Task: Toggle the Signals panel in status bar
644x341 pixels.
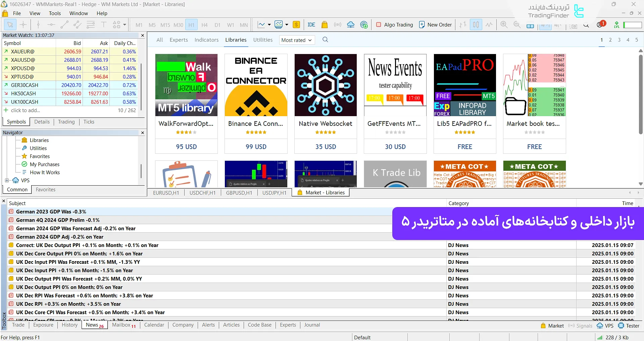Action: [580, 325]
